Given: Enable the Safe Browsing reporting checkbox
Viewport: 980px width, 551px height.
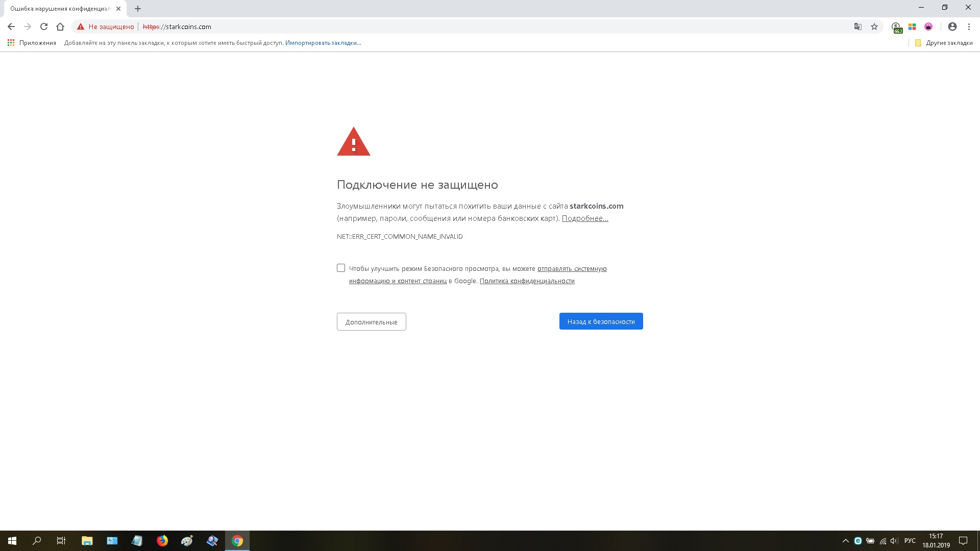Looking at the screenshot, I should click(x=341, y=268).
